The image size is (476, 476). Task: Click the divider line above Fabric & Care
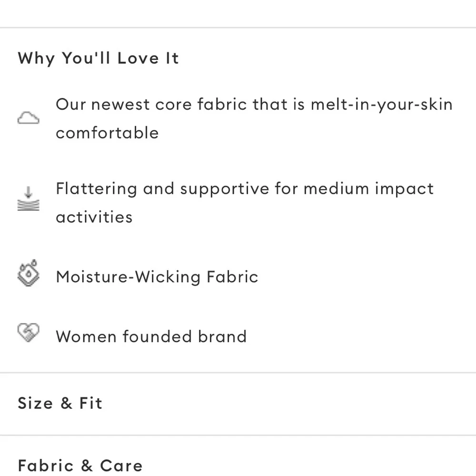click(238, 436)
